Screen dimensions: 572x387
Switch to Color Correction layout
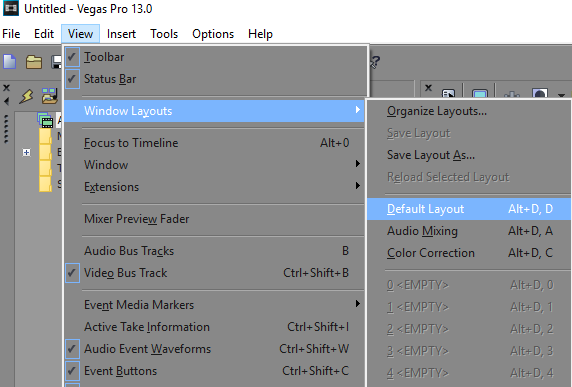[469, 253]
